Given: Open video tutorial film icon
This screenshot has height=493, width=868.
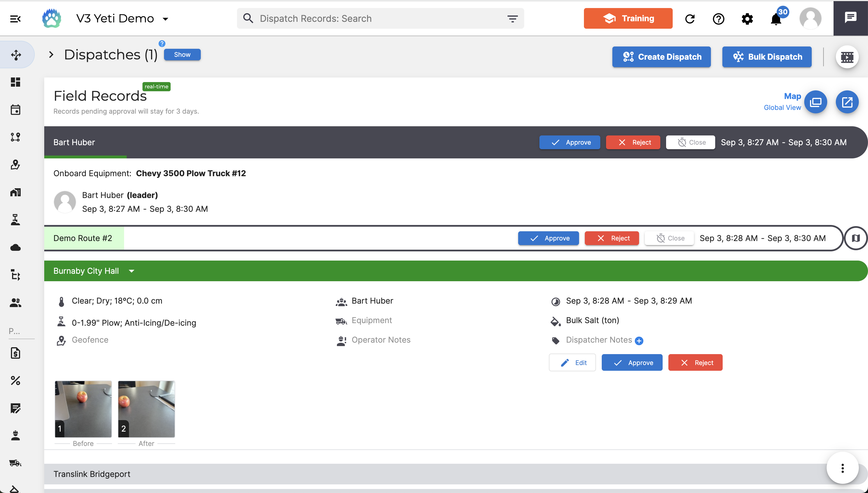Looking at the screenshot, I should coord(847,57).
